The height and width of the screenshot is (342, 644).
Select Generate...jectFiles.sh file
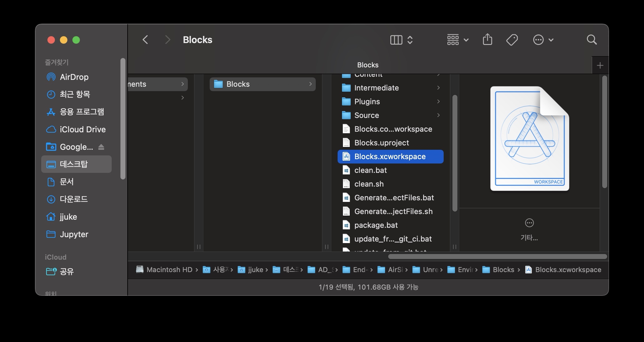390,212
